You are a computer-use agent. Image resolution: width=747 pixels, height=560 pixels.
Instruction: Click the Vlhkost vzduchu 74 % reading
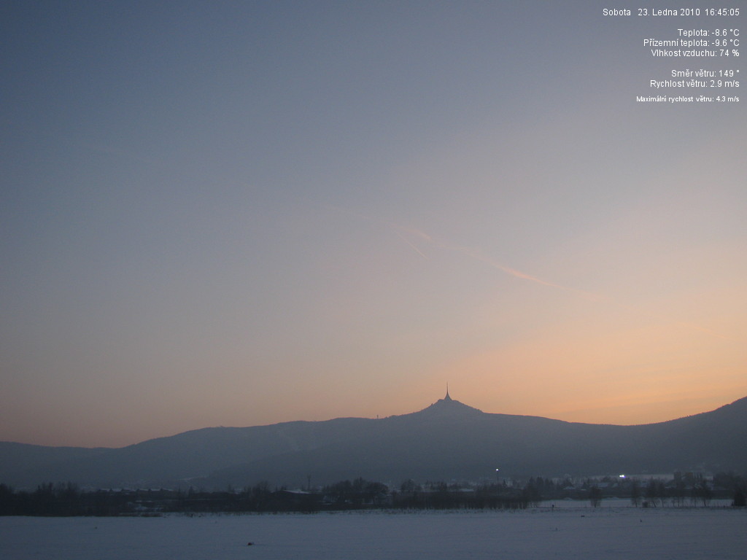click(694, 53)
